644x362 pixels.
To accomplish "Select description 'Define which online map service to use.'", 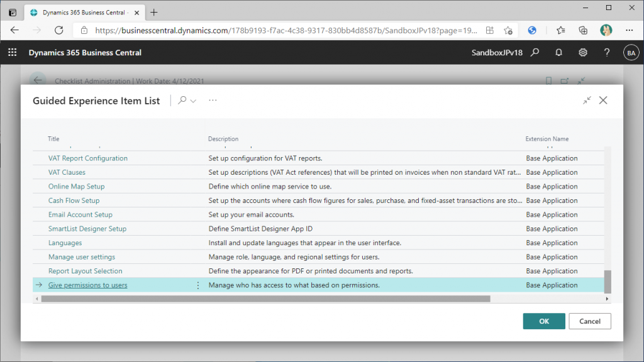I will point(270,186).
